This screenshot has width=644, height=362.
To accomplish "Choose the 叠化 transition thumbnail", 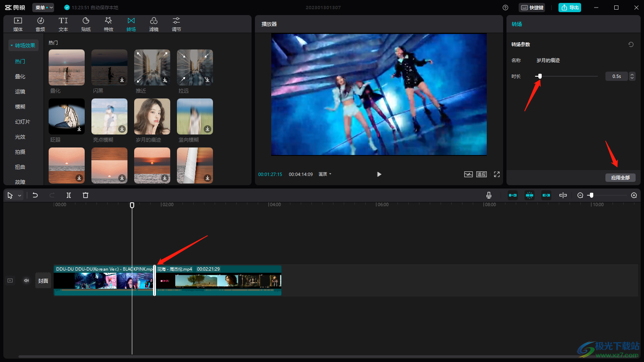I will click(67, 67).
